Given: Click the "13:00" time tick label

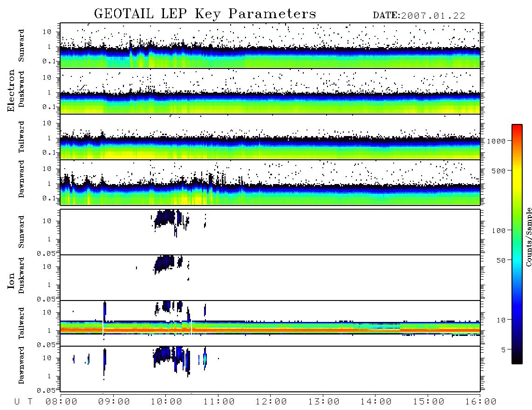Looking at the screenshot, I should pyautogui.click(x=324, y=402).
